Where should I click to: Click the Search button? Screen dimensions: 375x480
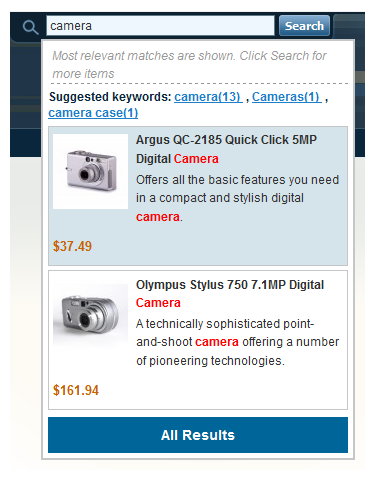click(x=304, y=26)
